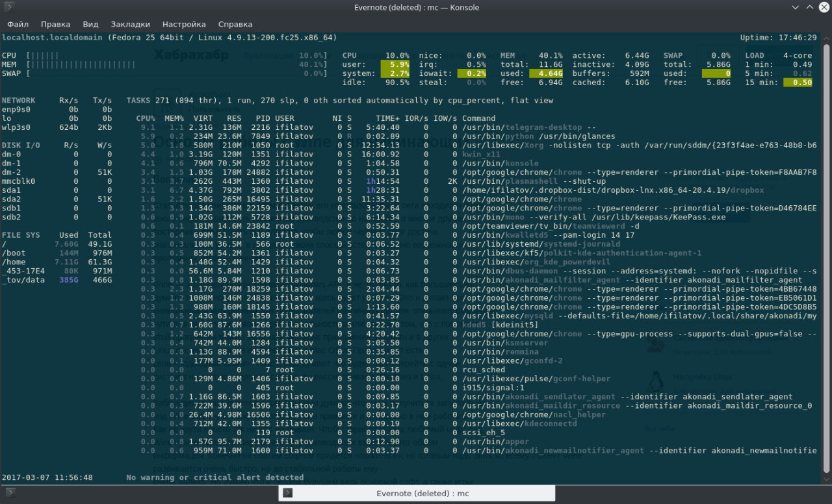
Task: Open the Konsole window menu icon
Action: [x=9, y=7]
